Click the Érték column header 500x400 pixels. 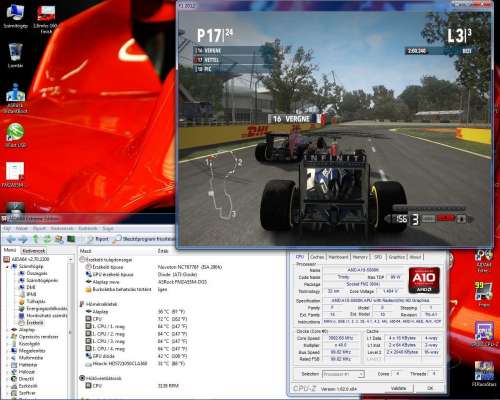coord(163,251)
